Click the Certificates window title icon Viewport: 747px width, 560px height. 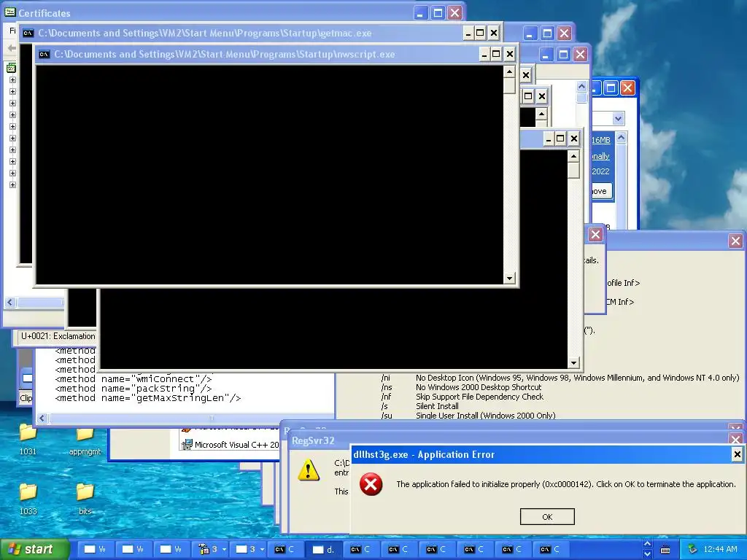coord(10,12)
